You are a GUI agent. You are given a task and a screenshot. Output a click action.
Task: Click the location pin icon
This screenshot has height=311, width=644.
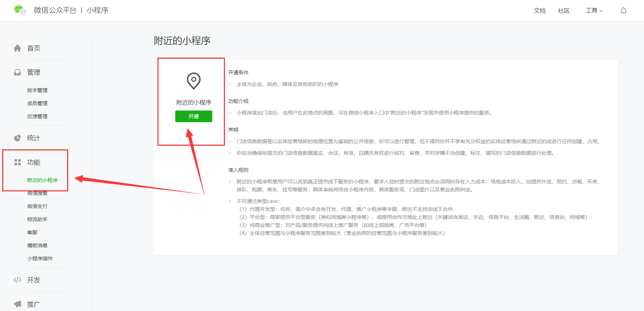click(x=194, y=81)
